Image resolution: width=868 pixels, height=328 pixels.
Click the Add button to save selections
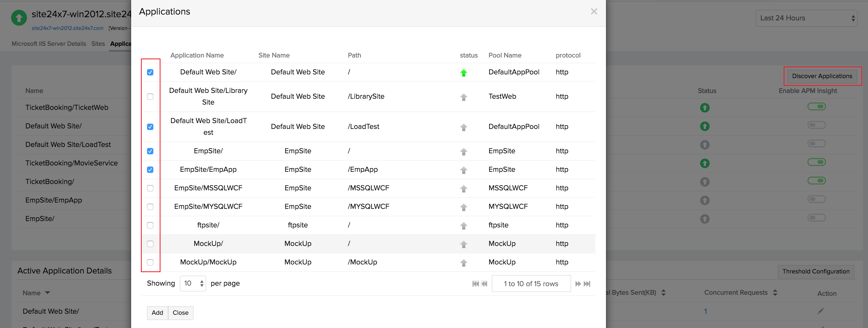pyautogui.click(x=157, y=312)
